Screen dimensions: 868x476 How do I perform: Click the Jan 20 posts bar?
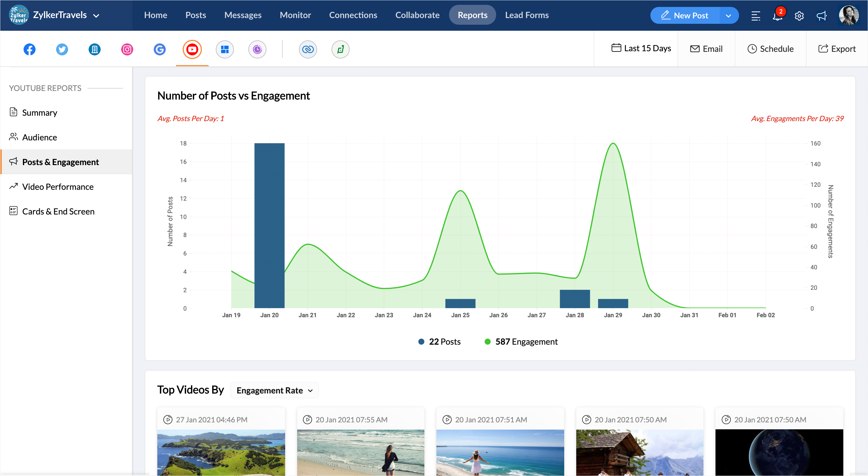tap(269, 225)
